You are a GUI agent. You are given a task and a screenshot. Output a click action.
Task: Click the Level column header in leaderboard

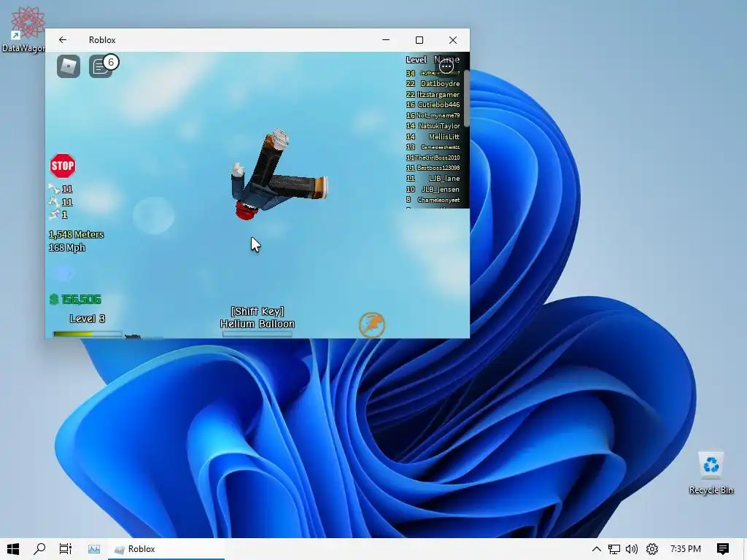click(x=416, y=60)
